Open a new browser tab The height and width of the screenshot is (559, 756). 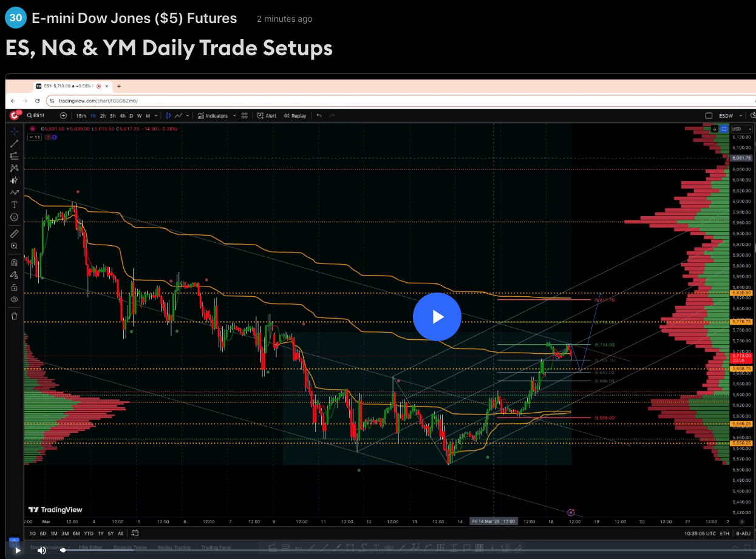(119, 86)
